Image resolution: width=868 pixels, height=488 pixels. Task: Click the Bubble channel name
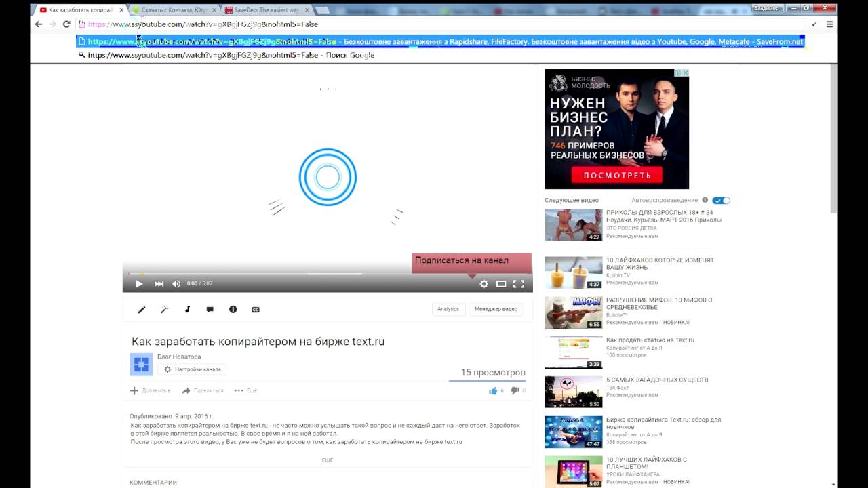click(617, 315)
